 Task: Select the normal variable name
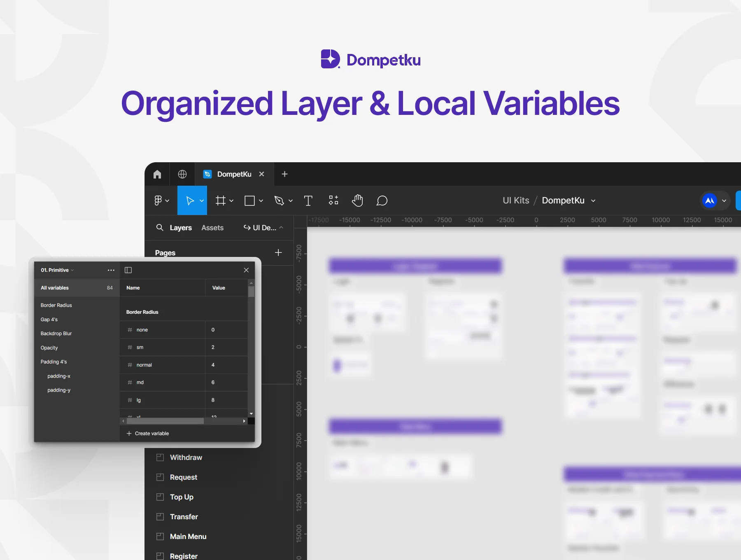coord(144,365)
